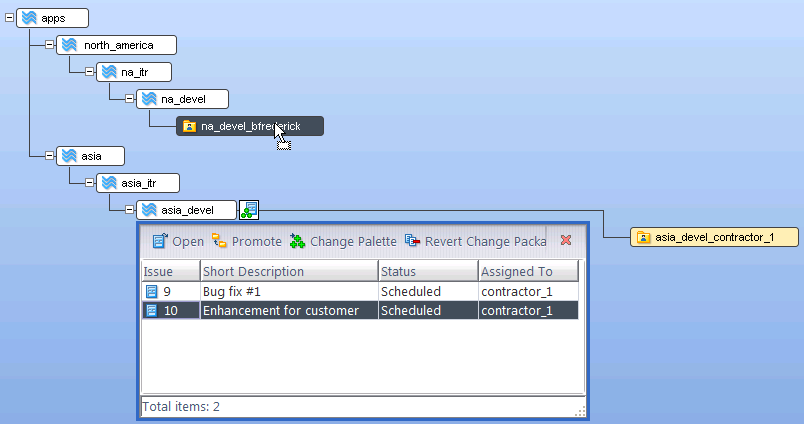This screenshot has height=424, width=804.
Task: Click the apps stream icon
Action: pyautogui.click(x=30, y=18)
